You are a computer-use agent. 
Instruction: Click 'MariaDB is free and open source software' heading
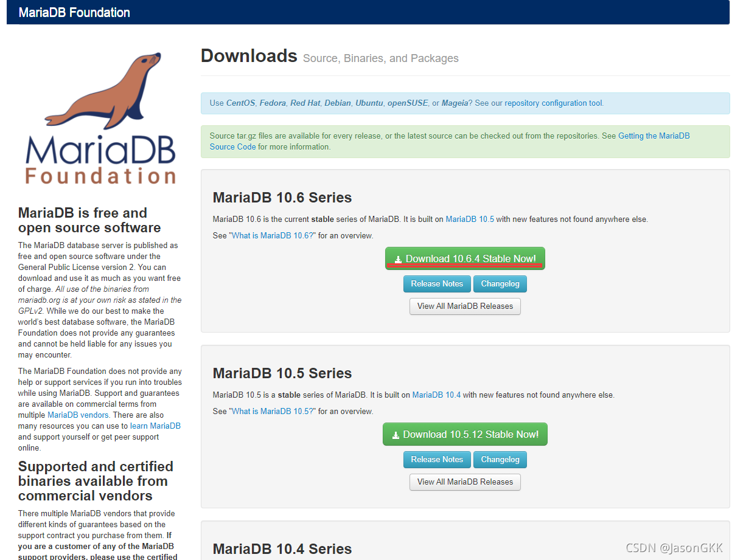[x=89, y=221]
